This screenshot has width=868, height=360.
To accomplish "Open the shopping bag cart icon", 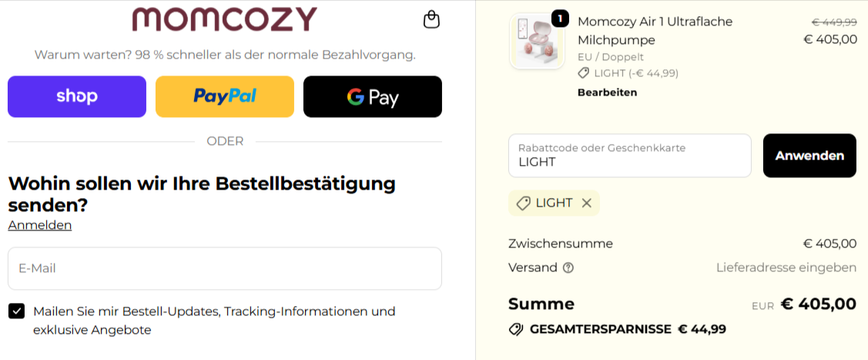I will tap(432, 19).
